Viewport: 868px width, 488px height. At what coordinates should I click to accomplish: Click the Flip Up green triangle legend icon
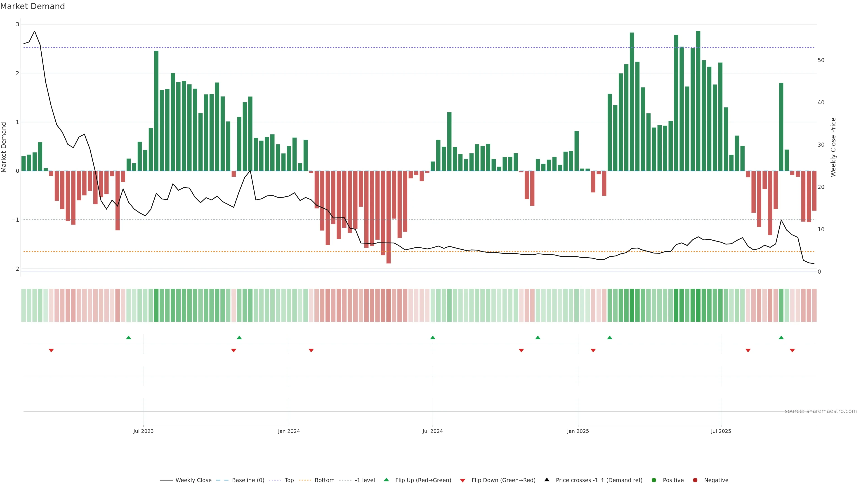pyautogui.click(x=387, y=480)
